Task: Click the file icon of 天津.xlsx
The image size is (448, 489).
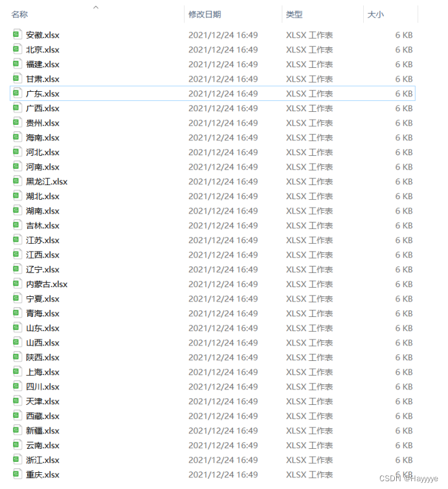Action: coord(17,401)
